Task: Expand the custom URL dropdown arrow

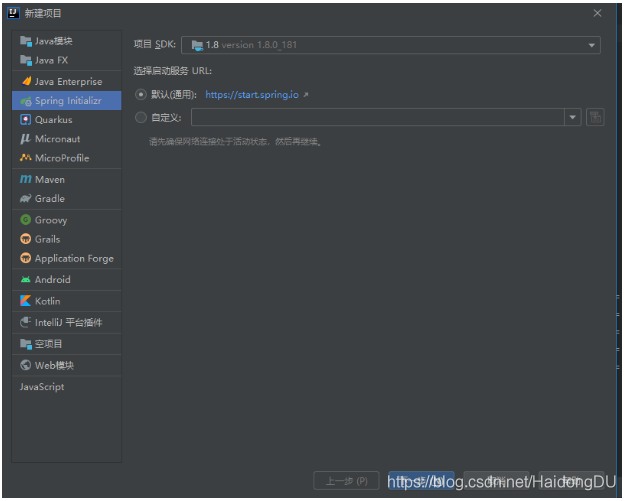Action: 573,117
